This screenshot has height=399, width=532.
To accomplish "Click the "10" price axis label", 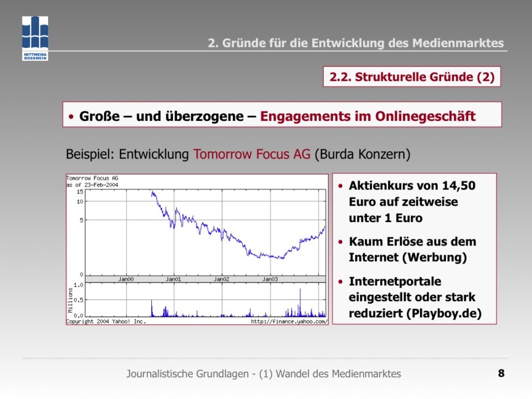I will pyautogui.click(x=80, y=202).
